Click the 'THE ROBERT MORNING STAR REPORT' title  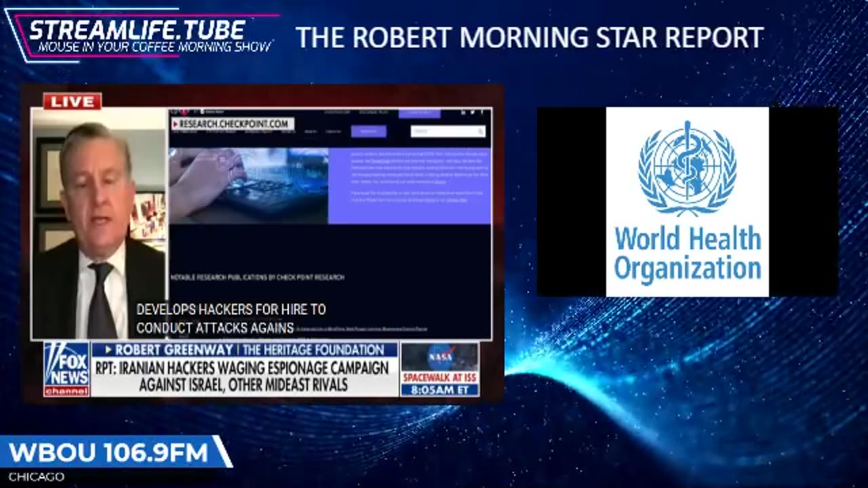pyautogui.click(x=530, y=38)
